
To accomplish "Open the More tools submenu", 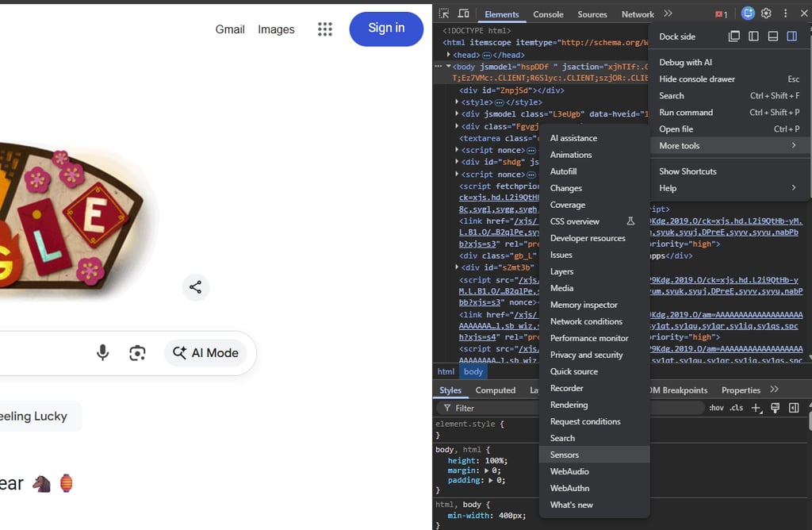I will (728, 145).
